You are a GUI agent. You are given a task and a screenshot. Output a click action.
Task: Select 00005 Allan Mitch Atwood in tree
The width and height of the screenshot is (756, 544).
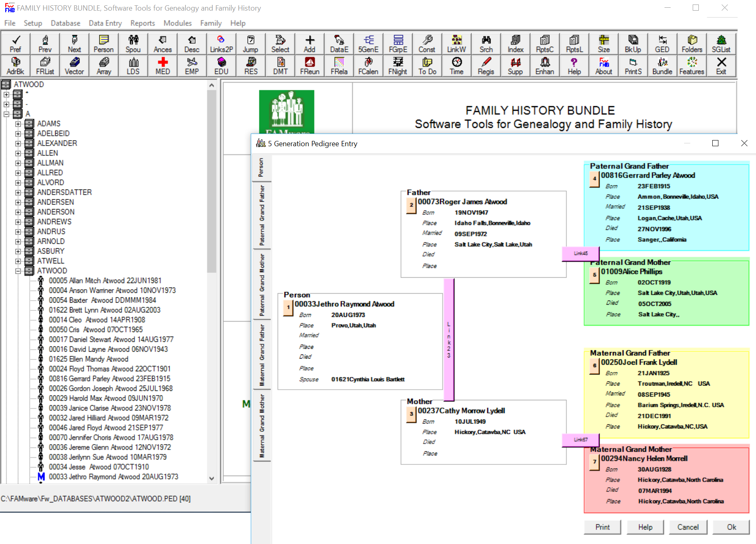[105, 281]
